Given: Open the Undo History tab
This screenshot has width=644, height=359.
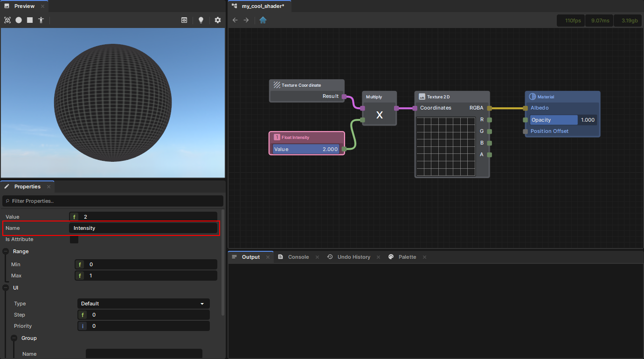Looking at the screenshot, I should 353,257.
